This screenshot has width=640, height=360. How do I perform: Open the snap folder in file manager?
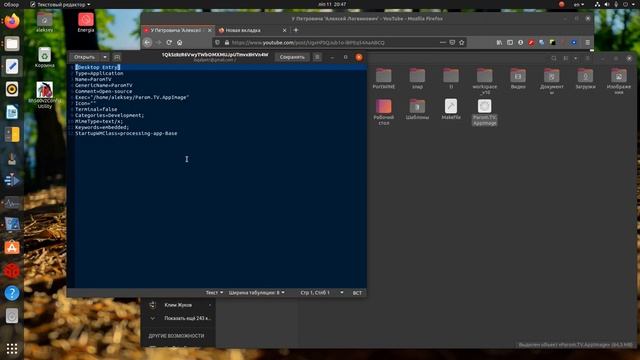click(417, 78)
